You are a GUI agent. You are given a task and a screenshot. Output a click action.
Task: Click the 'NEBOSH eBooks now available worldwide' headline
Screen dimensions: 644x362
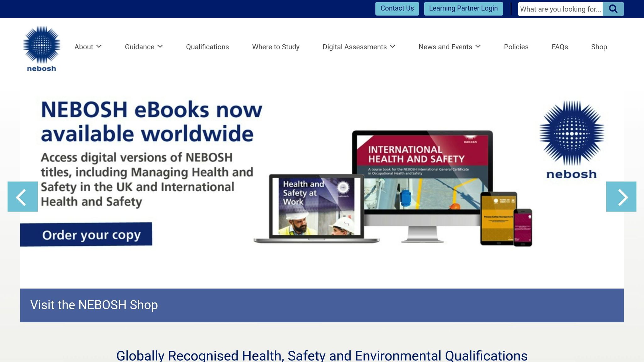tap(152, 122)
